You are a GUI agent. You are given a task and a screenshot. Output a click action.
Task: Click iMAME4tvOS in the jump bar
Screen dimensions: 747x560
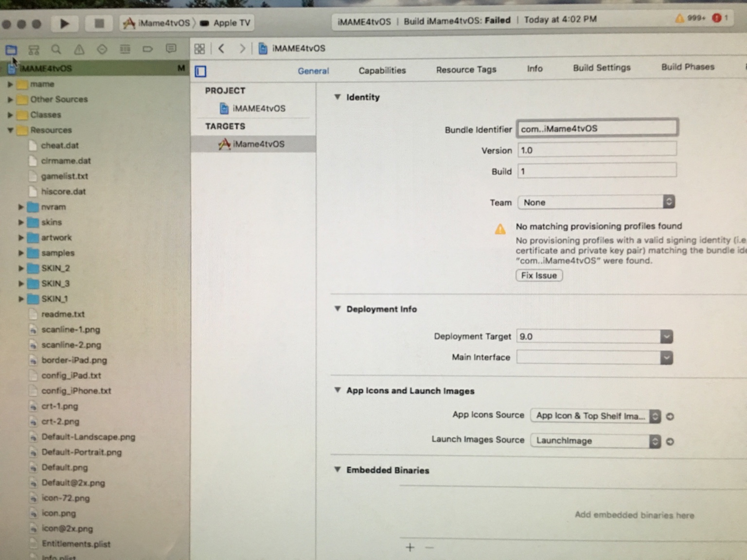pos(292,48)
